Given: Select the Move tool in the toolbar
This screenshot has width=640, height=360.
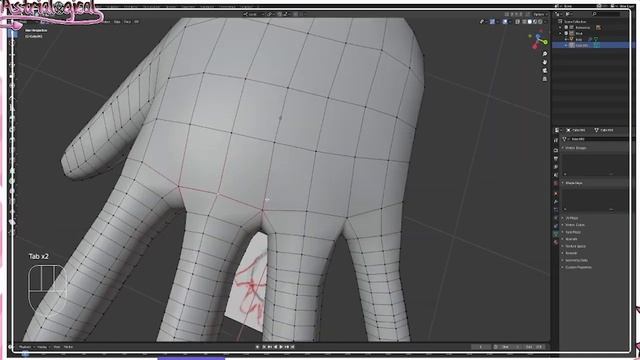Looking at the screenshot, I should pos(12,55).
